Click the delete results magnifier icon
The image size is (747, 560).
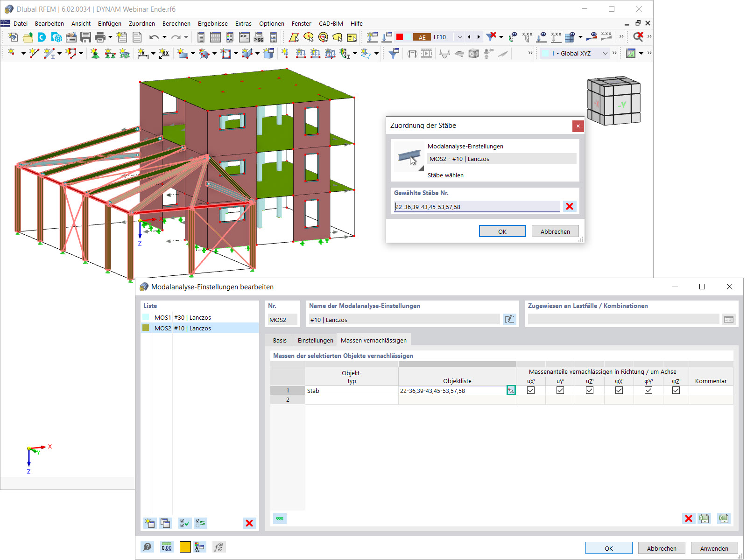click(x=638, y=36)
